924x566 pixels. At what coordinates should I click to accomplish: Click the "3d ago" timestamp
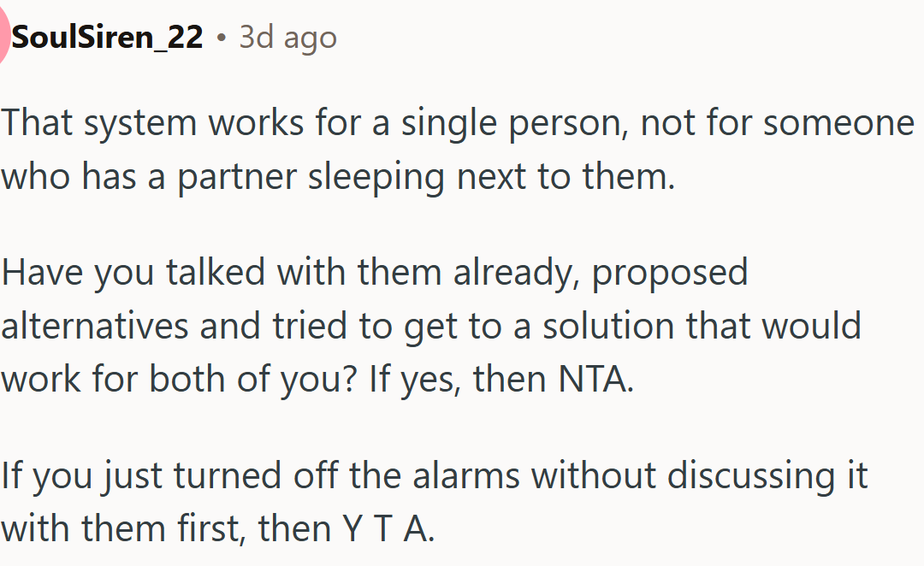click(x=287, y=38)
